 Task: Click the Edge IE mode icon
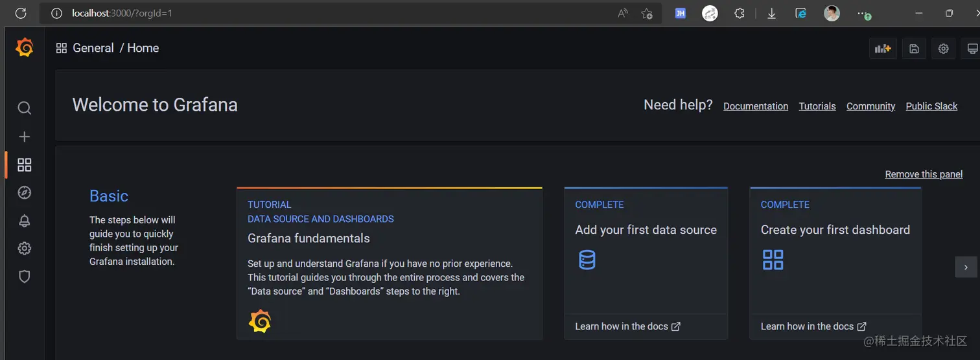click(801, 13)
